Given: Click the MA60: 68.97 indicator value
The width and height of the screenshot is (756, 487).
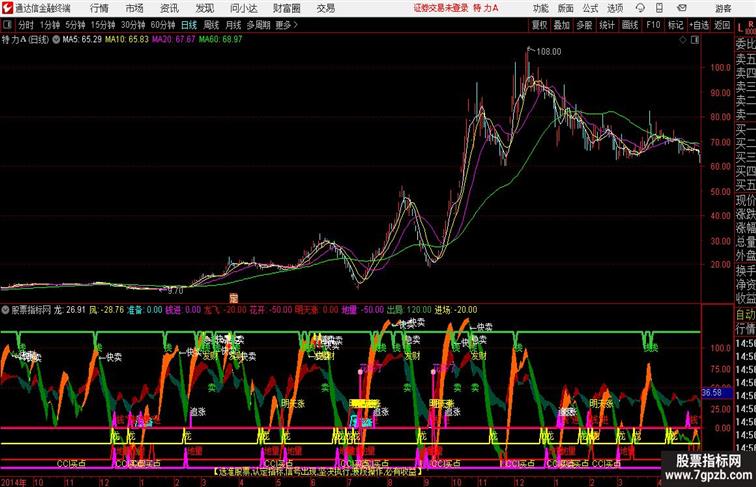Looking at the screenshot, I should coord(220,40).
